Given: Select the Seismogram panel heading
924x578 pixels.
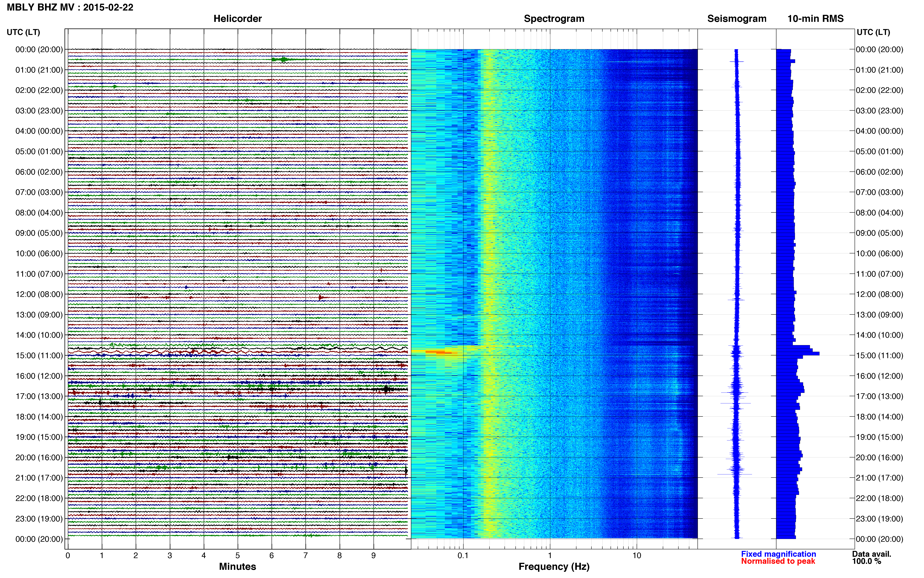Looking at the screenshot, I should point(737,19).
